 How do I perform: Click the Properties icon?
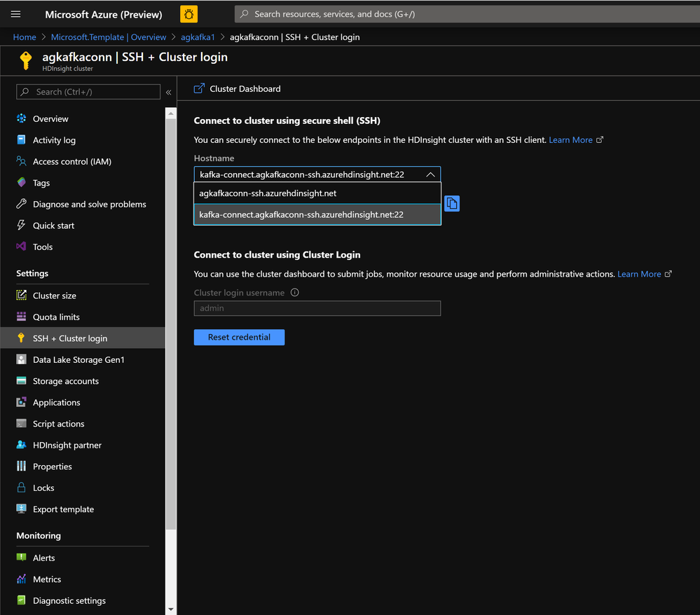click(x=21, y=466)
